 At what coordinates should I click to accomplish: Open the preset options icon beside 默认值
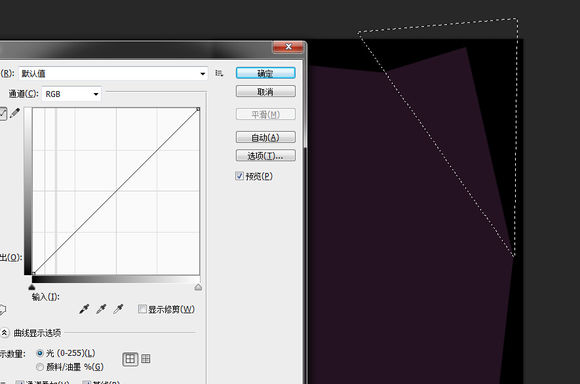pos(219,73)
